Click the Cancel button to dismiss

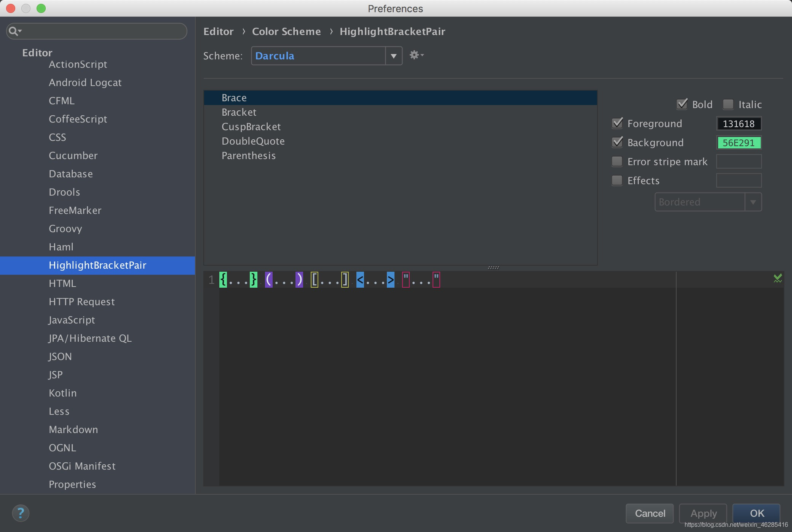tap(650, 513)
